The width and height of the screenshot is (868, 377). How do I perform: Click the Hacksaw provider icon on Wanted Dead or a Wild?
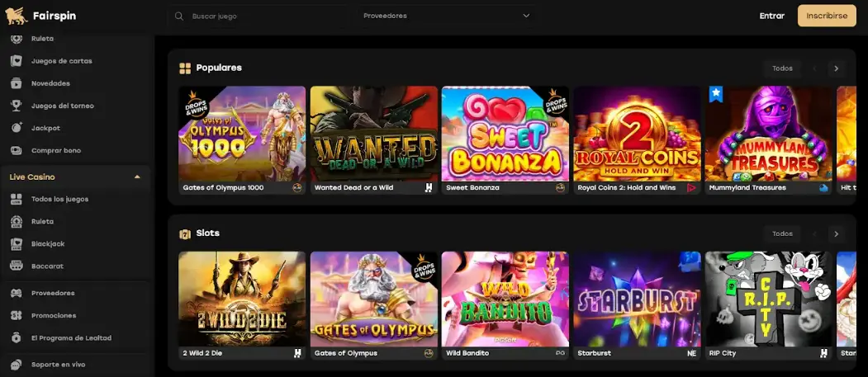429,188
